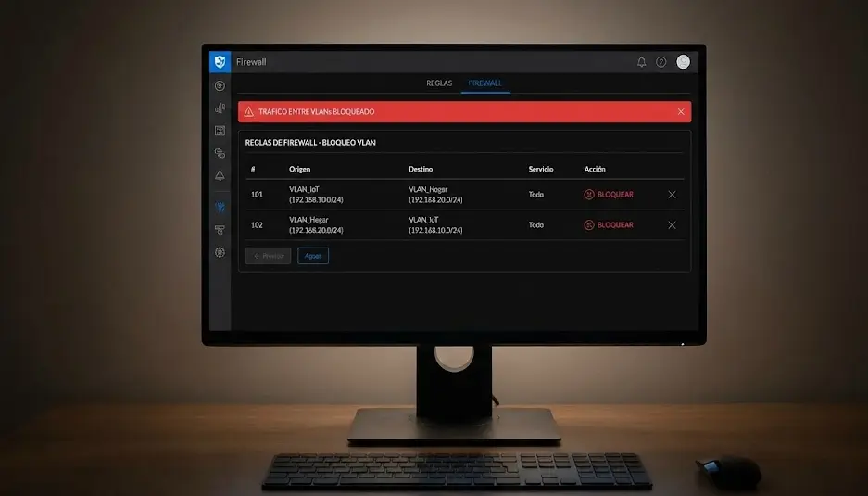Click BLOQUEAR action on rule 101
The height and width of the screenshot is (496, 868).
coord(609,195)
